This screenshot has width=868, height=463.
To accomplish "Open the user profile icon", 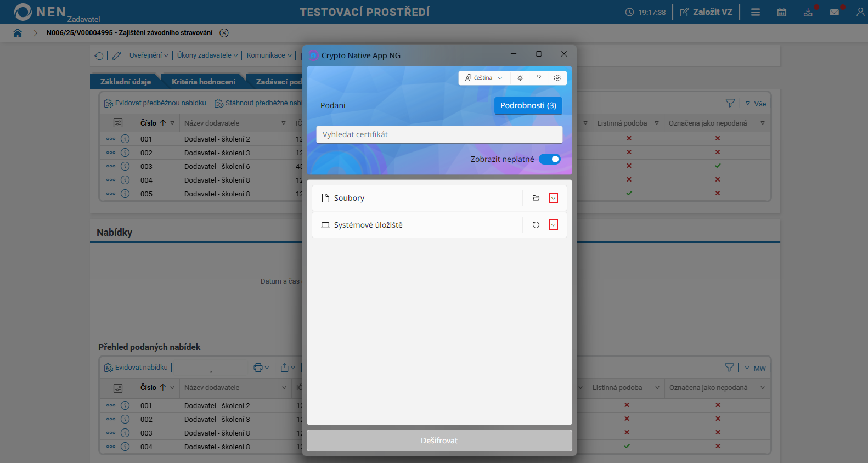I will coord(860,12).
